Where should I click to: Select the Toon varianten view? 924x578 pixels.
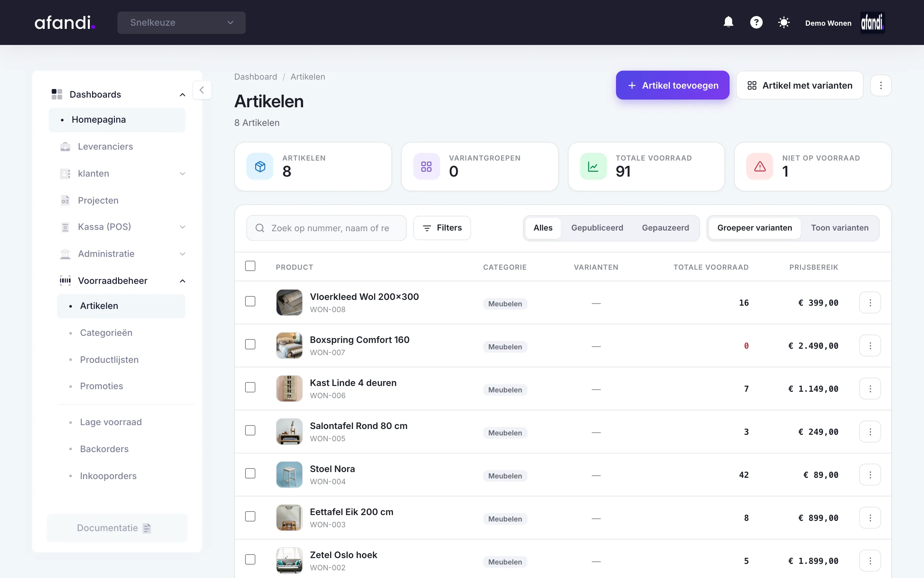[840, 228]
